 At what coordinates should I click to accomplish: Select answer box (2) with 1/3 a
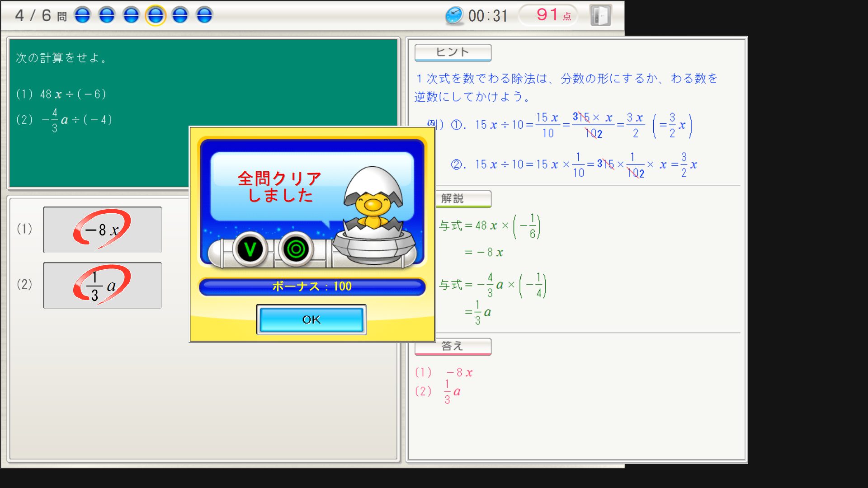pos(102,285)
